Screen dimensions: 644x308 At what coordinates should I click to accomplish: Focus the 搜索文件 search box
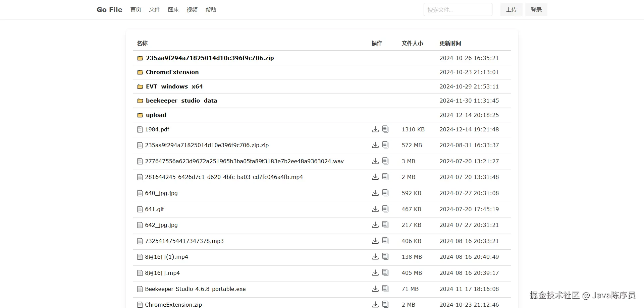click(x=458, y=10)
